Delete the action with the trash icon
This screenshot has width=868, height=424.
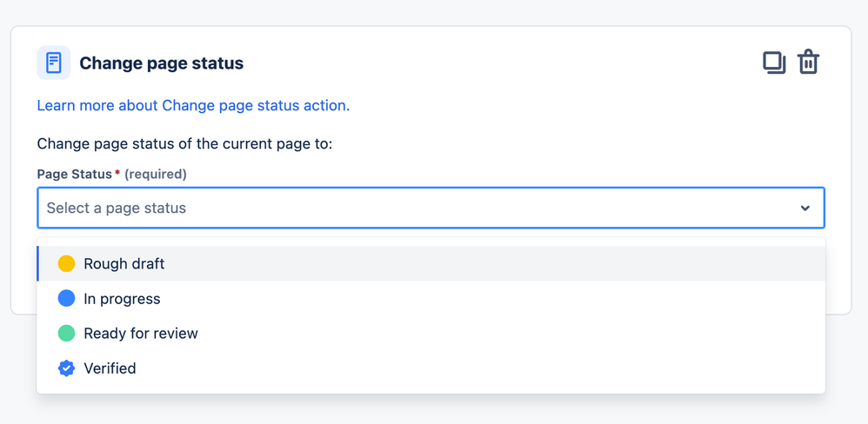coord(808,63)
